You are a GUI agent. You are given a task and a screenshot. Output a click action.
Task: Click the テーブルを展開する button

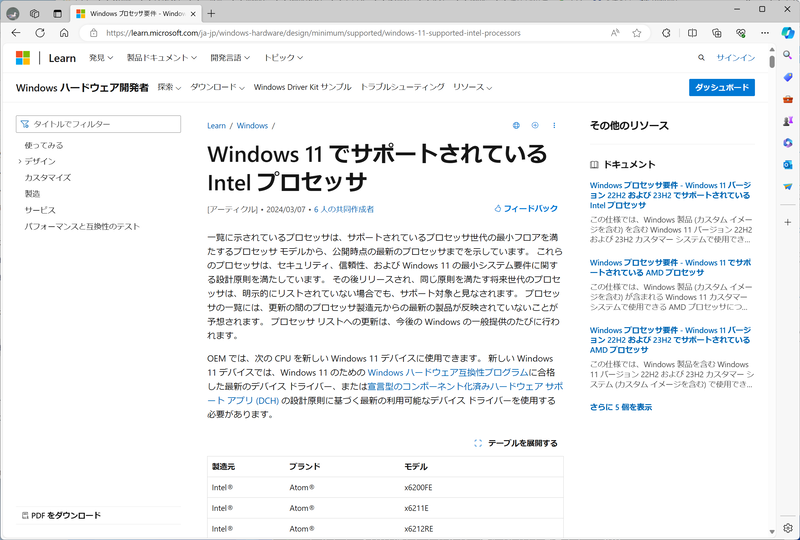pos(516,443)
